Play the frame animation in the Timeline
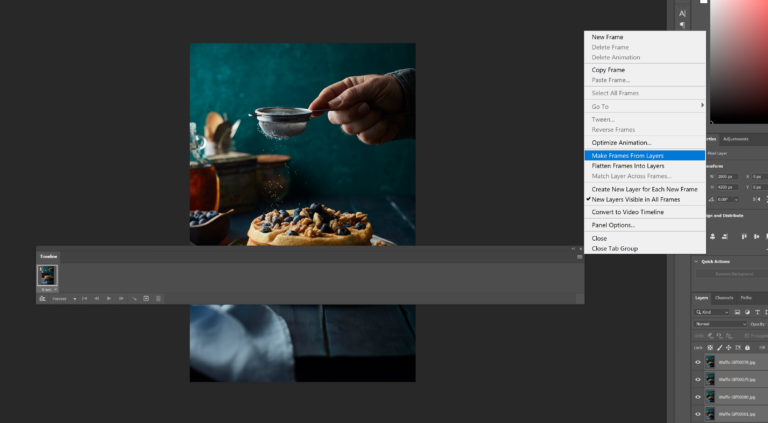Screen dimensions: 768x423 pyautogui.click(x=109, y=299)
